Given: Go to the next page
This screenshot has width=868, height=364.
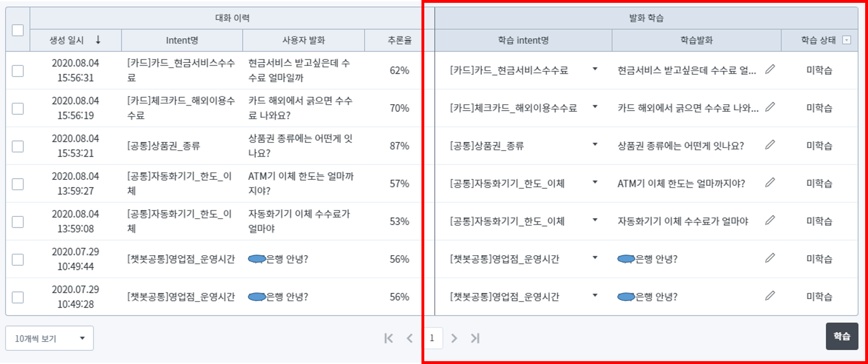Looking at the screenshot, I should [454, 338].
